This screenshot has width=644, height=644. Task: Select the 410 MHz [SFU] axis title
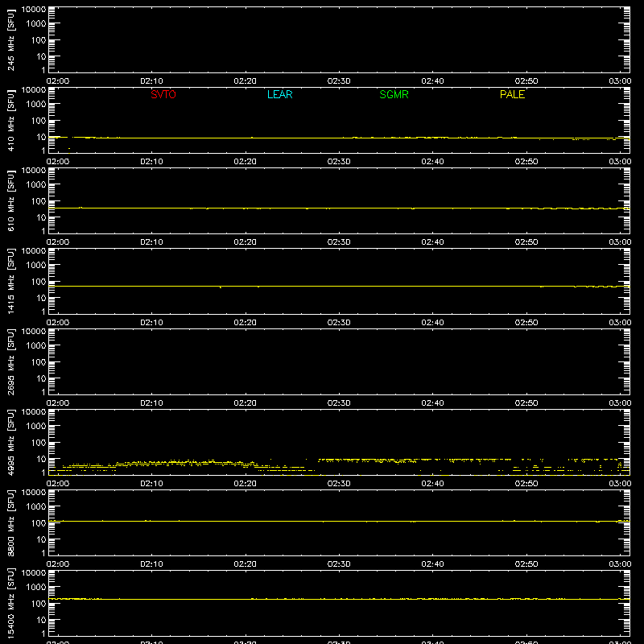[10, 120]
